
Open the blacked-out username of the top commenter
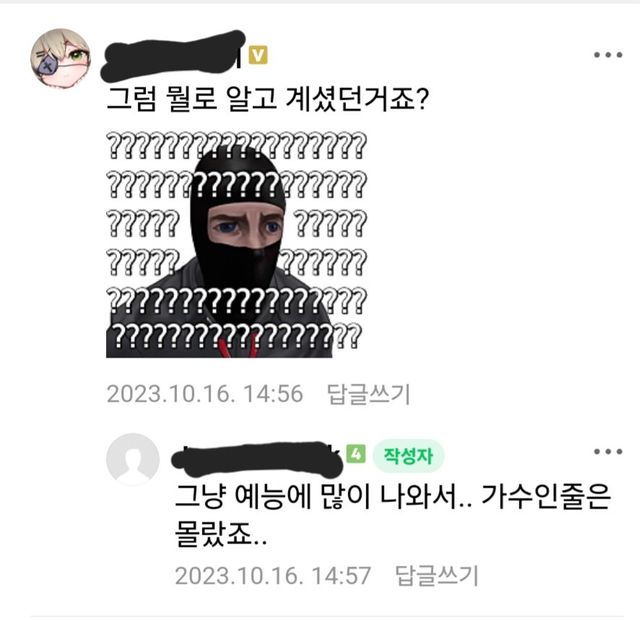pyautogui.click(x=173, y=56)
